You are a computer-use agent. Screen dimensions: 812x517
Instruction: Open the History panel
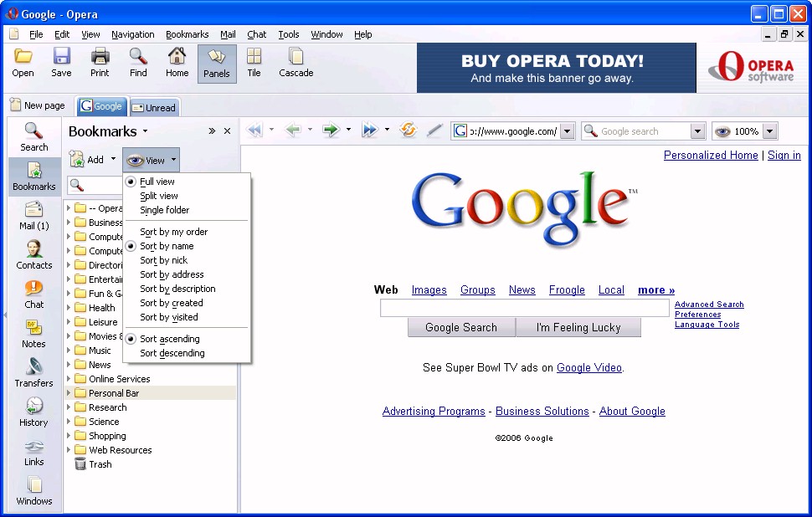tap(34, 412)
